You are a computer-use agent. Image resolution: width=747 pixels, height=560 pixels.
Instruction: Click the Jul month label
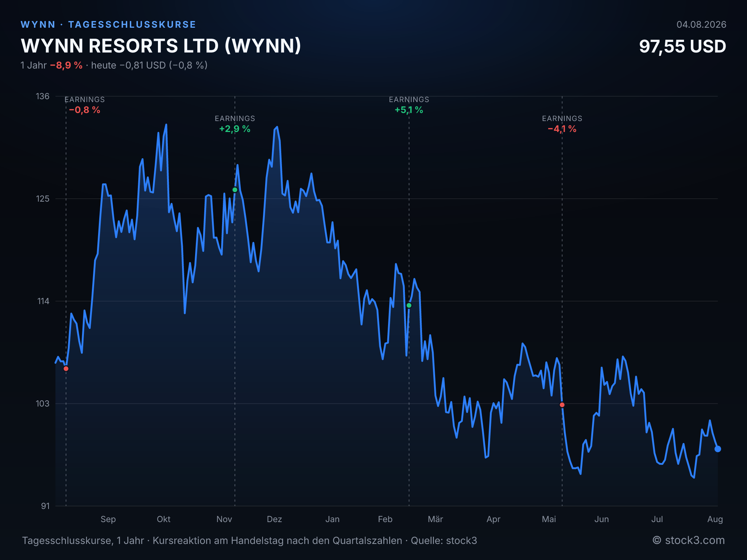657,519
